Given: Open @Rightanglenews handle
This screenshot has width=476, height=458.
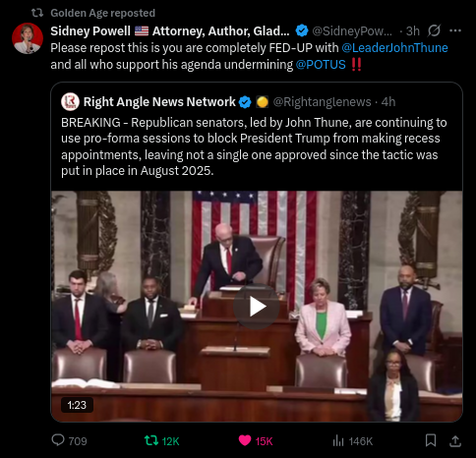Looking at the screenshot, I should [322, 102].
